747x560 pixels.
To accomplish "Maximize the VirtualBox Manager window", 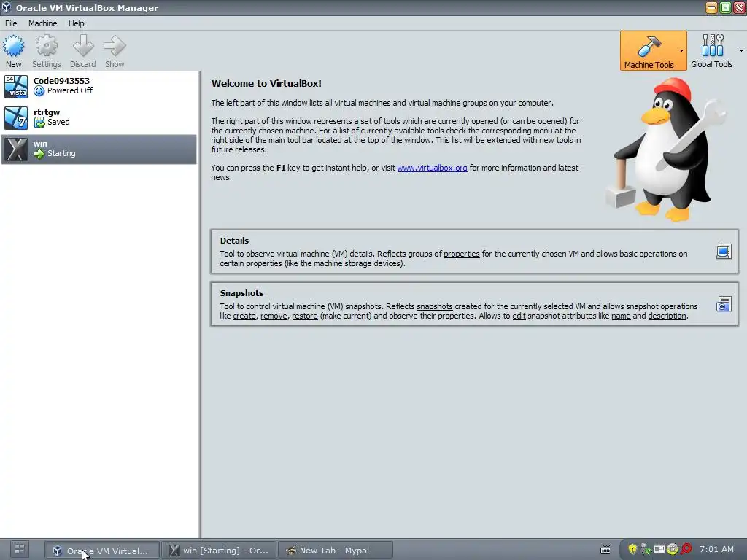I will click(725, 7).
